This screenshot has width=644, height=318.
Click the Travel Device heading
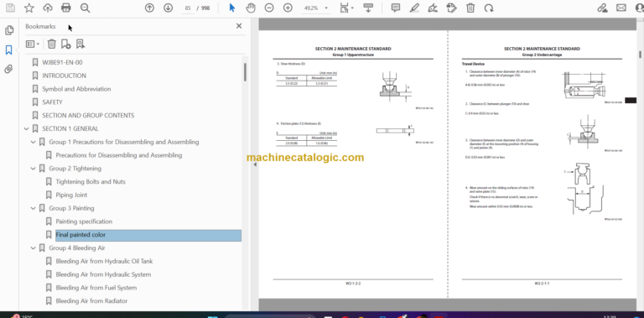tap(473, 64)
